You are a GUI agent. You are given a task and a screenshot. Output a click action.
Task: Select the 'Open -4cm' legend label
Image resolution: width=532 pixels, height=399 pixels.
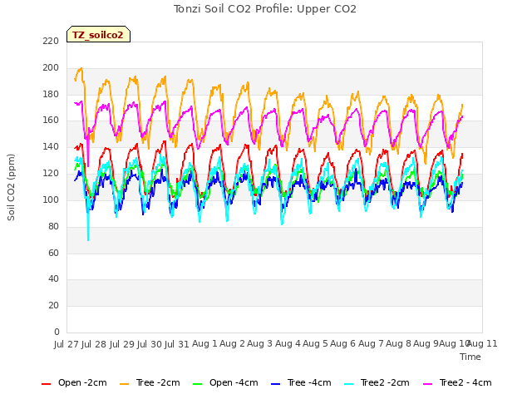tap(234, 382)
